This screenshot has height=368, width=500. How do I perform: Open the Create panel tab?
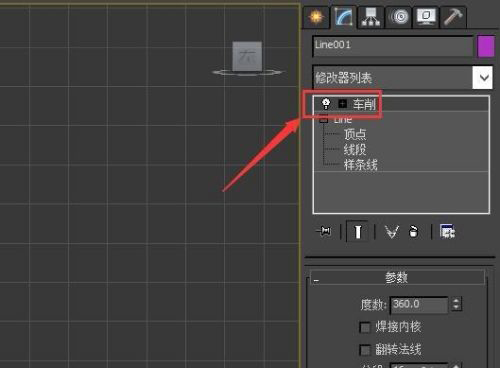pos(316,17)
